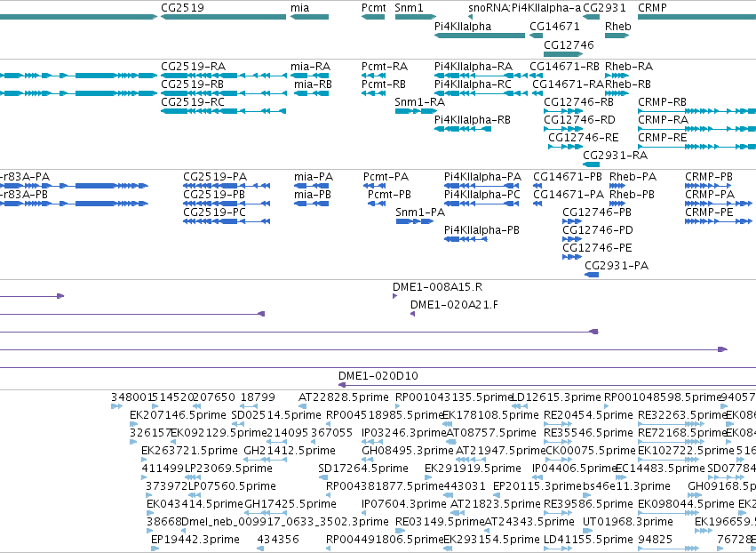The width and height of the screenshot is (756, 553).
Task: Click transcript CG2519-RC
Action: coord(223,111)
